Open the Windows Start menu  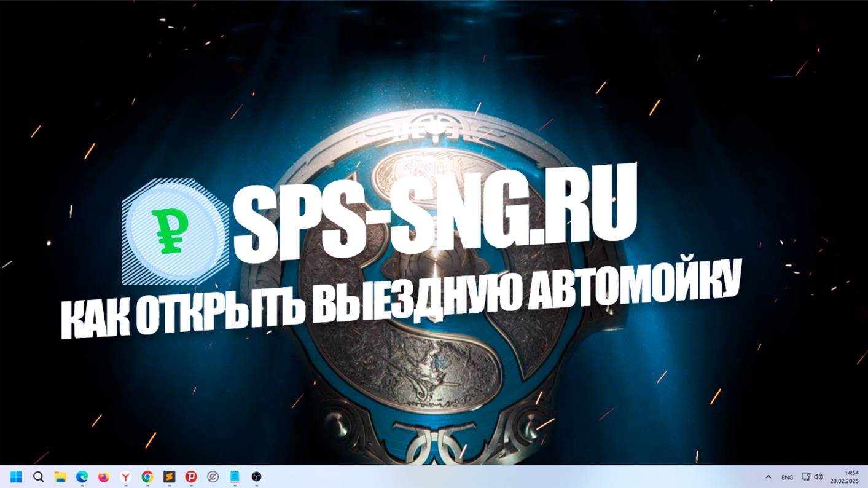[x=17, y=477]
